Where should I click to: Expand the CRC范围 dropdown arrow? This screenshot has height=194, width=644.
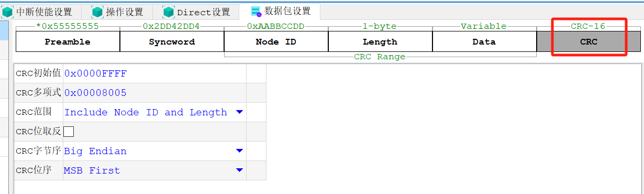point(239,112)
